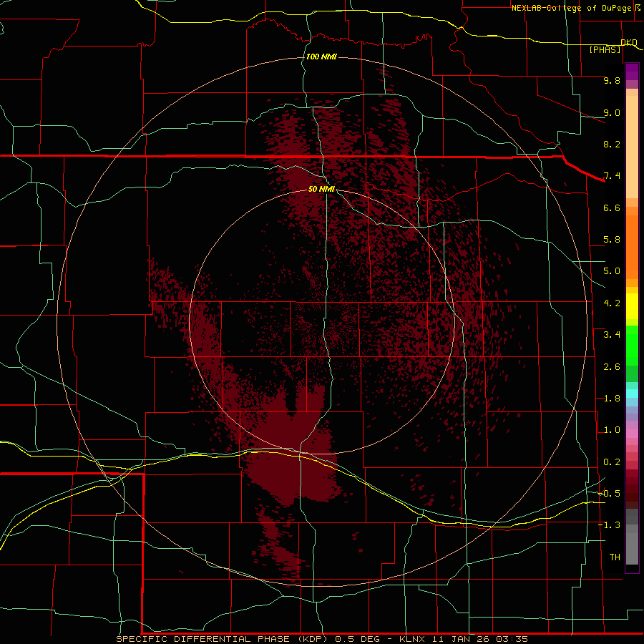Viewport: 644px width, 644px height.
Task: Click the 0.2 value on color scale
Action: [612, 462]
